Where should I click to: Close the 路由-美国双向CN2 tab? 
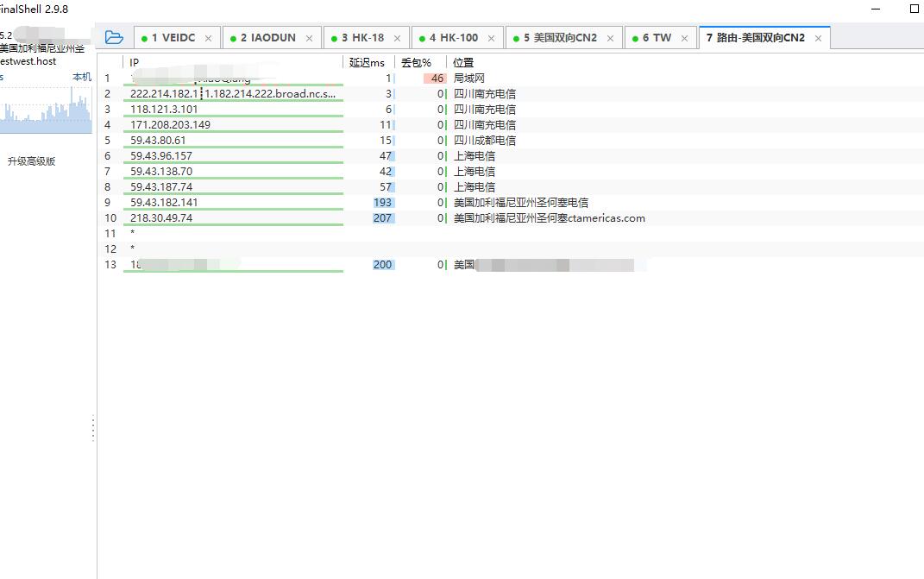pos(818,39)
